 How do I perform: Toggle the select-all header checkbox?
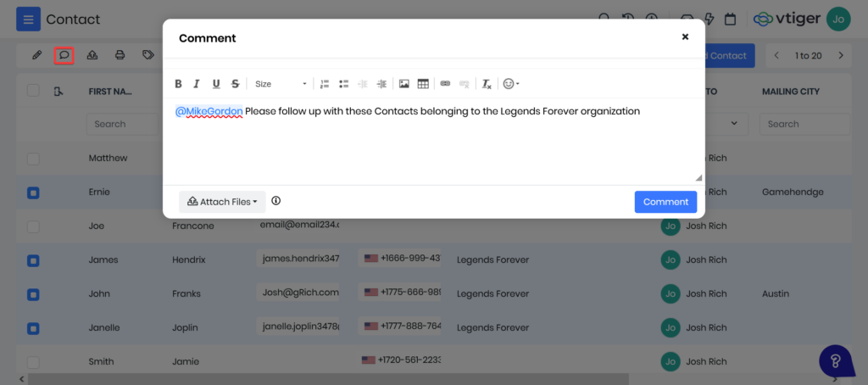point(33,90)
